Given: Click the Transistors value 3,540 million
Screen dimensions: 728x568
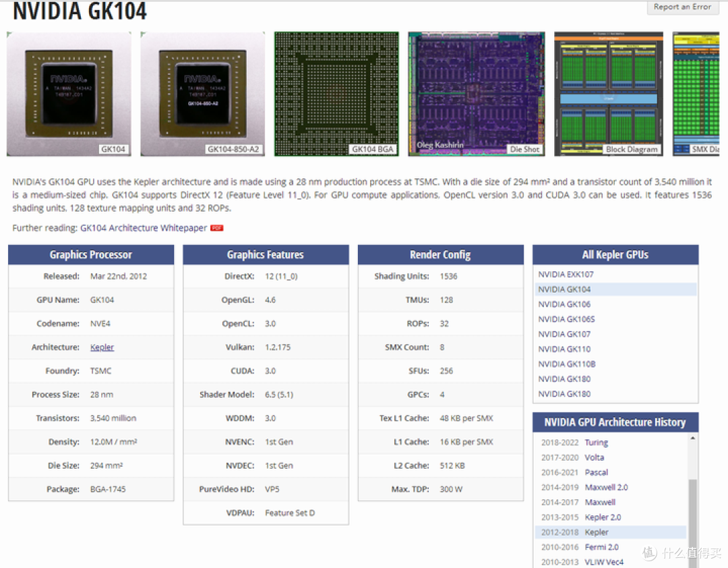Looking at the screenshot, I should pos(113,418).
